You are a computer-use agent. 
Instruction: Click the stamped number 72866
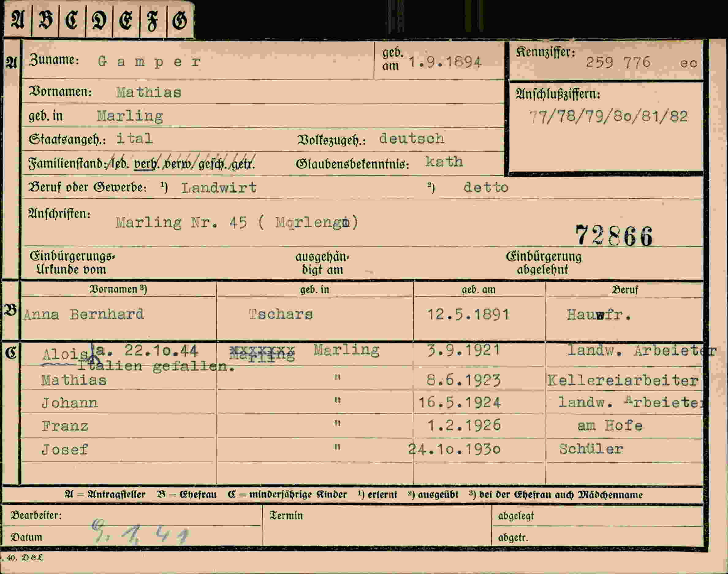614,235
